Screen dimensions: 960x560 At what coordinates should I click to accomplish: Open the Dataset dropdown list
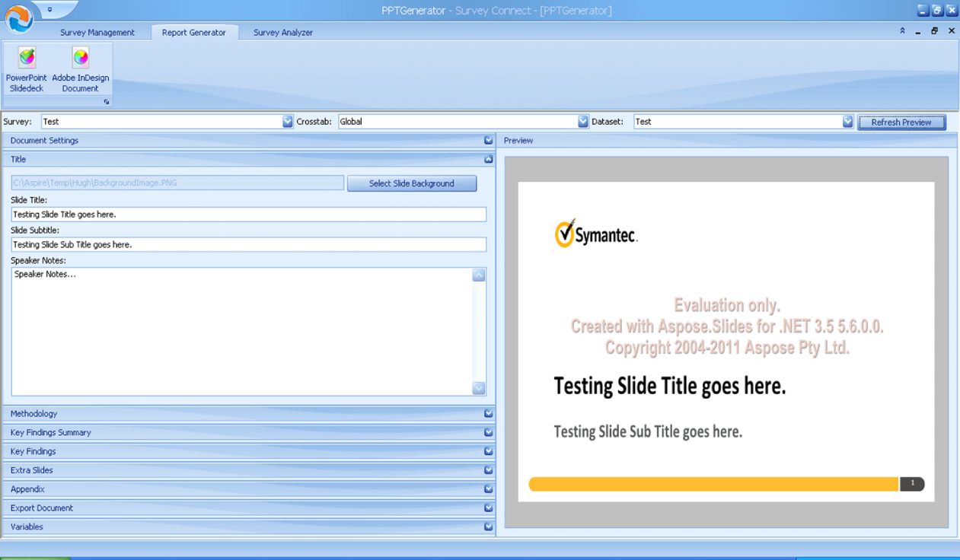point(848,122)
